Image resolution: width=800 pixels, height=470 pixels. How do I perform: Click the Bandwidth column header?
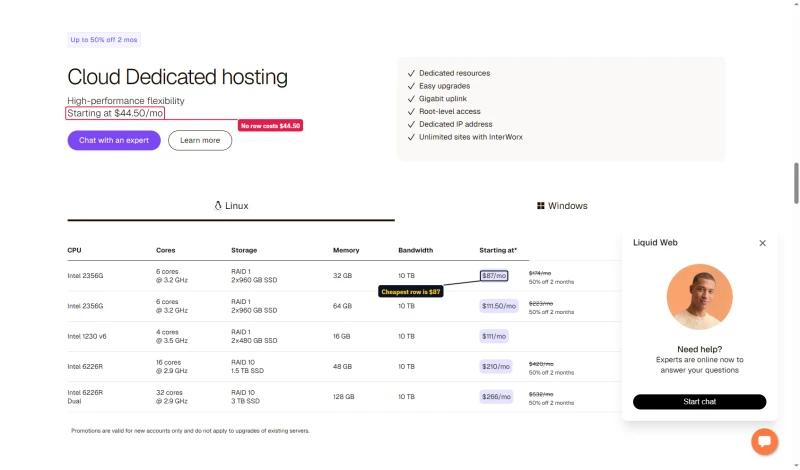coord(415,250)
